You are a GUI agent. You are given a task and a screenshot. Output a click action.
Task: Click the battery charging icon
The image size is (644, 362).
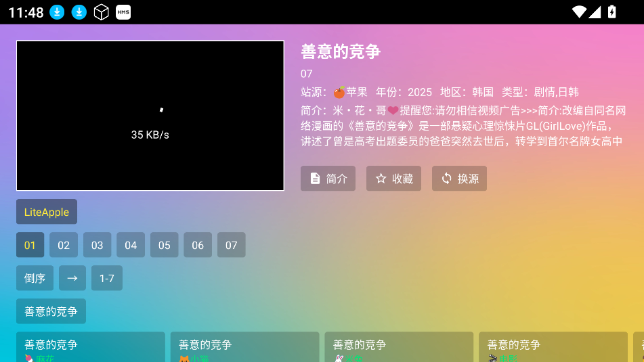point(612,12)
